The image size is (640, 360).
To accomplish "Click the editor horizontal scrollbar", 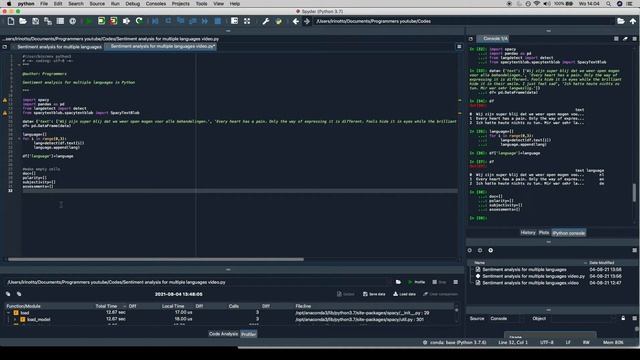I will (x=156, y=259).
